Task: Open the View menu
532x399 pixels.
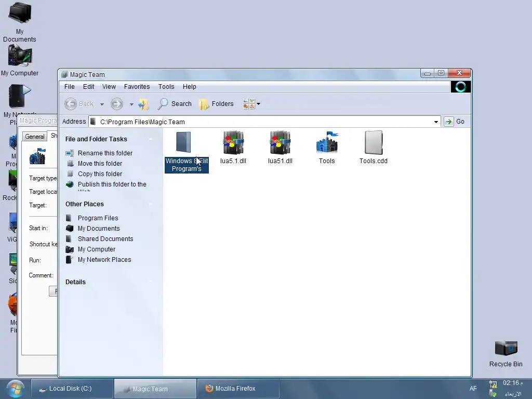Action: tap(109, 87)
